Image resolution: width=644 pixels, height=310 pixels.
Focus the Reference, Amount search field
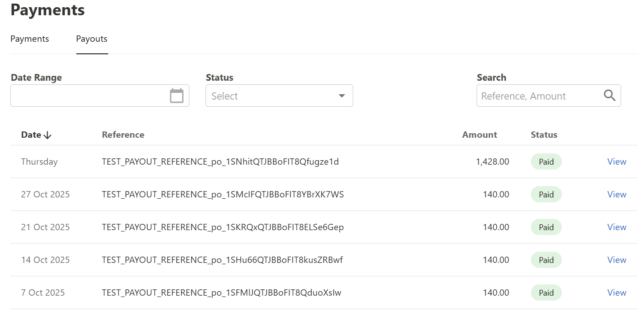coord(539,96)
